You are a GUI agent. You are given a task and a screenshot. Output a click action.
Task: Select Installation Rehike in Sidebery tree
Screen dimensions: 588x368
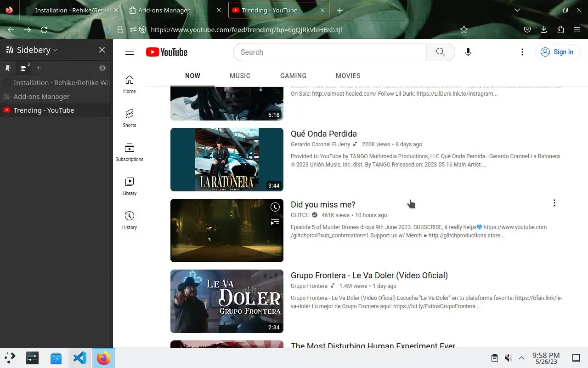pos(56,83)
